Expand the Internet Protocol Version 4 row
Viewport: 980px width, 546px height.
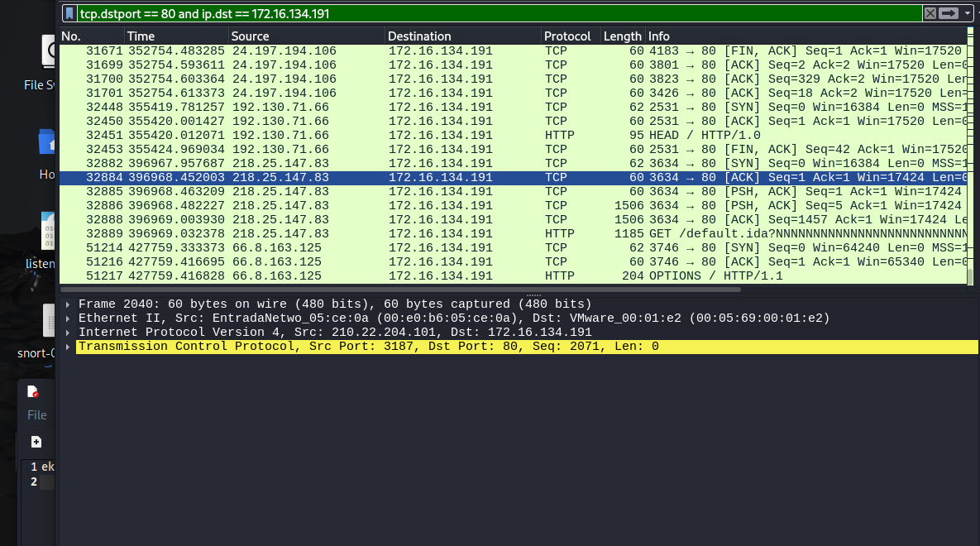point(68,332)
